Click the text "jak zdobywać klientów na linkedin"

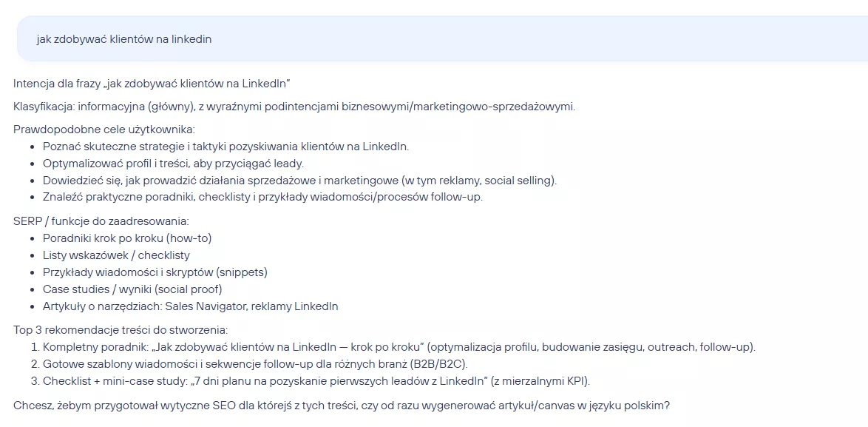124,39
